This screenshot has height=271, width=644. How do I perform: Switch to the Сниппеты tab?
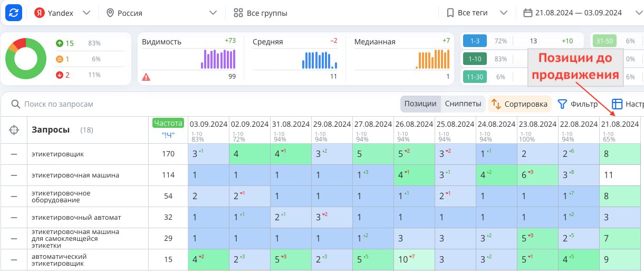tap(463, 104)
